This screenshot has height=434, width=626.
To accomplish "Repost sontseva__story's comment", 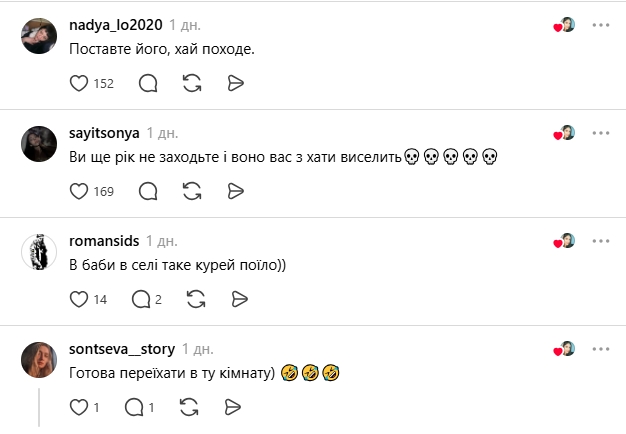I will click(189, 407).
